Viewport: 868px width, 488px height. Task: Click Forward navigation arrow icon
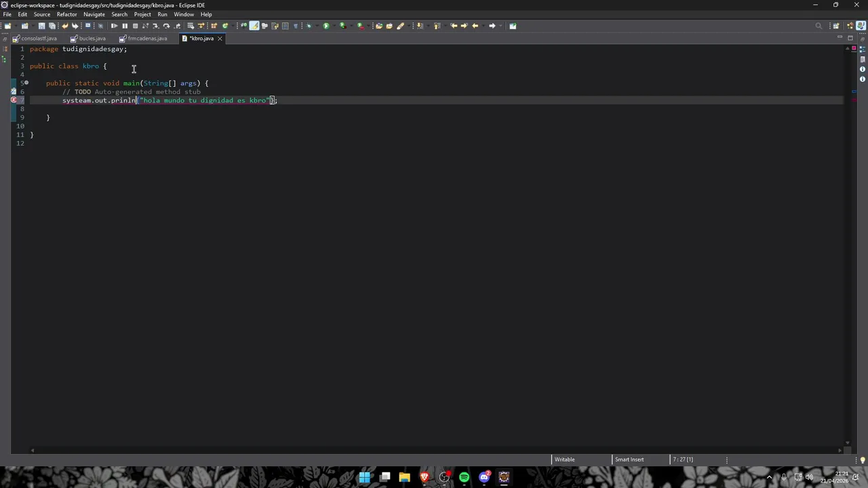click(492, 26)
